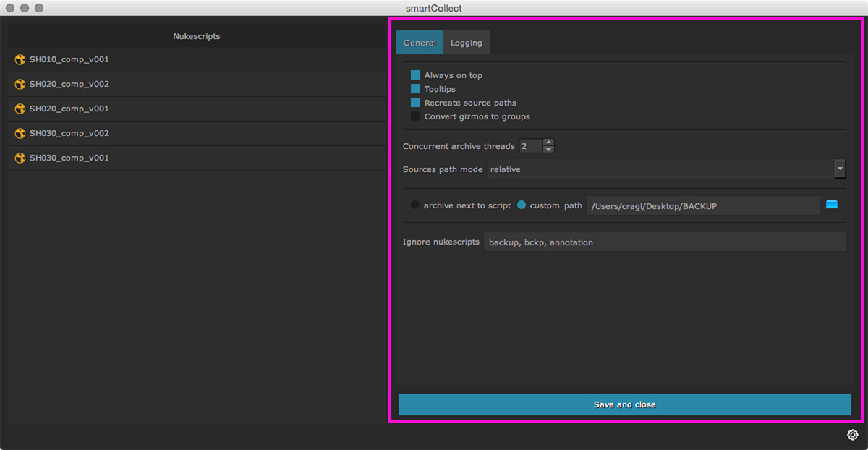Open the folder browser for custom path

point(832,205)
